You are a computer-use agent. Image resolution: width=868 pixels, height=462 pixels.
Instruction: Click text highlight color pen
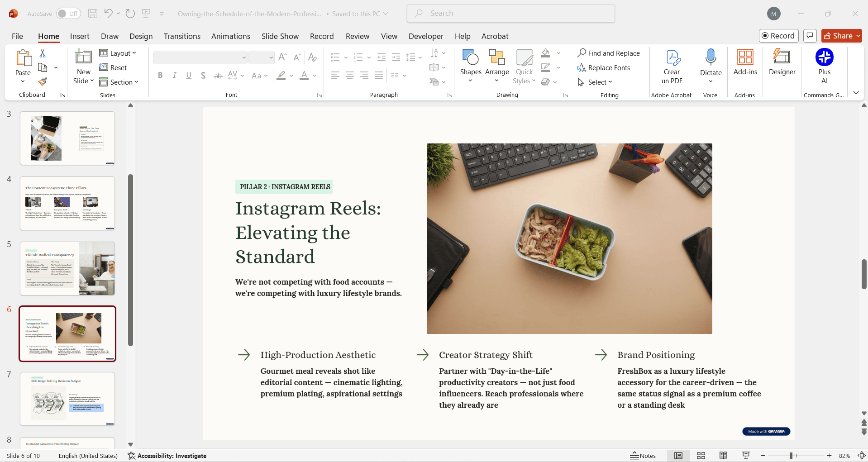point(281,76)
